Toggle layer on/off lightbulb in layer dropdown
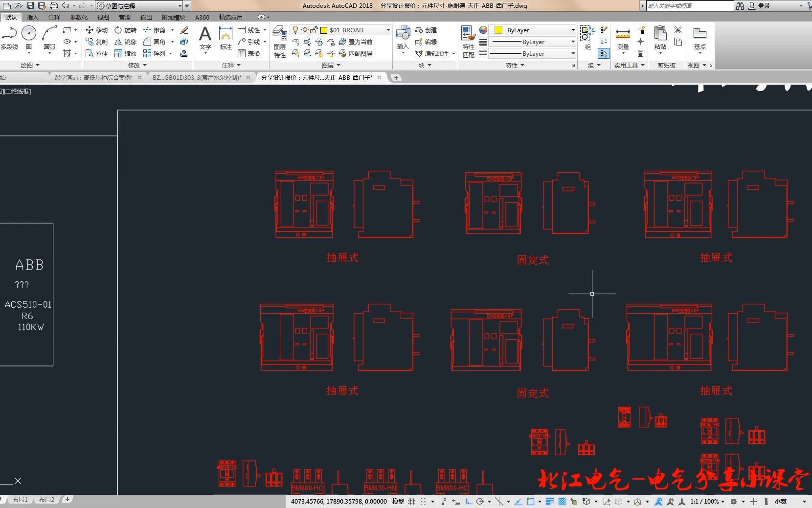 pos(295,30)
